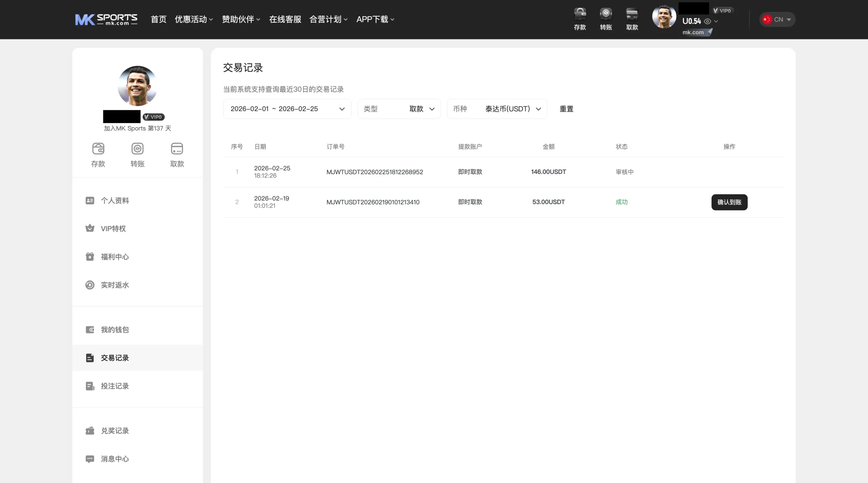The height and width of the screenshot is (483, 868).
Task: Click the sidebar deposit (存款) wallet icon
Action: pos(98,149)
